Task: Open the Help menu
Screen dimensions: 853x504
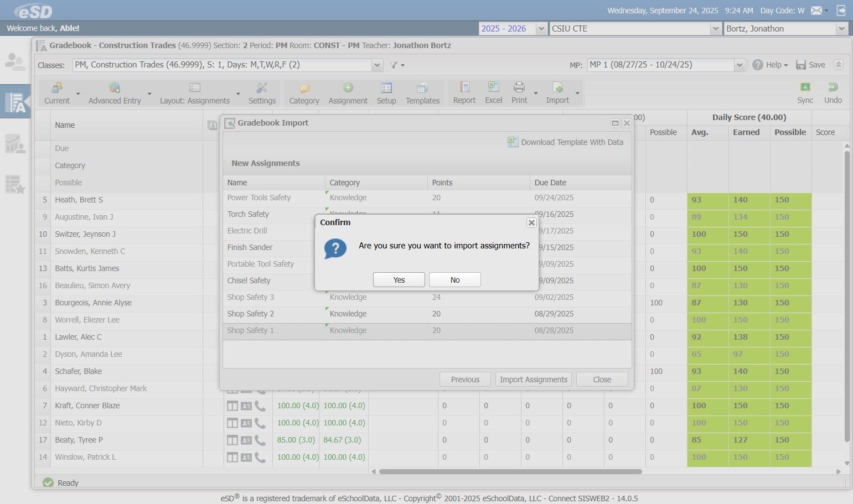Action: pyautogui.click(x=770, y=65)
